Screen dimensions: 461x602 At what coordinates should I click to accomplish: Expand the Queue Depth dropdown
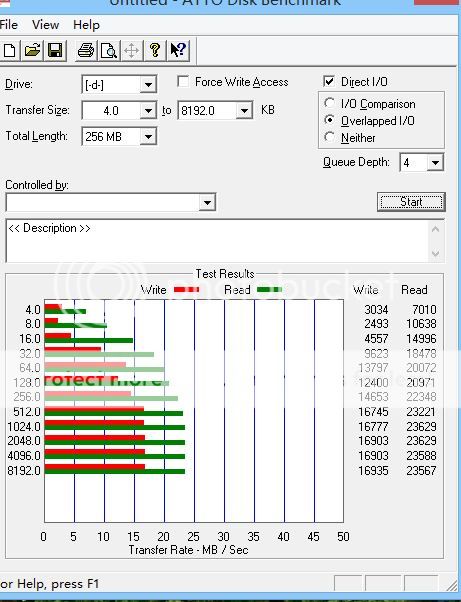(435, 163)
